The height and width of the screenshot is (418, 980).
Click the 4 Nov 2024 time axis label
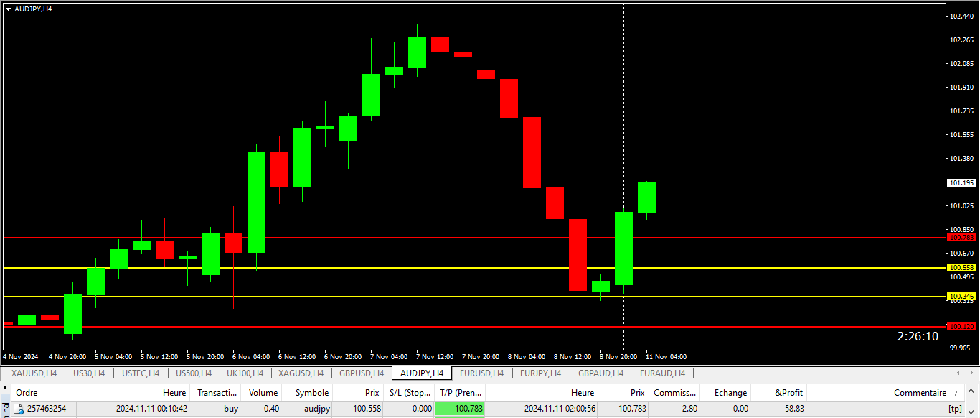[x=21, y=356]
